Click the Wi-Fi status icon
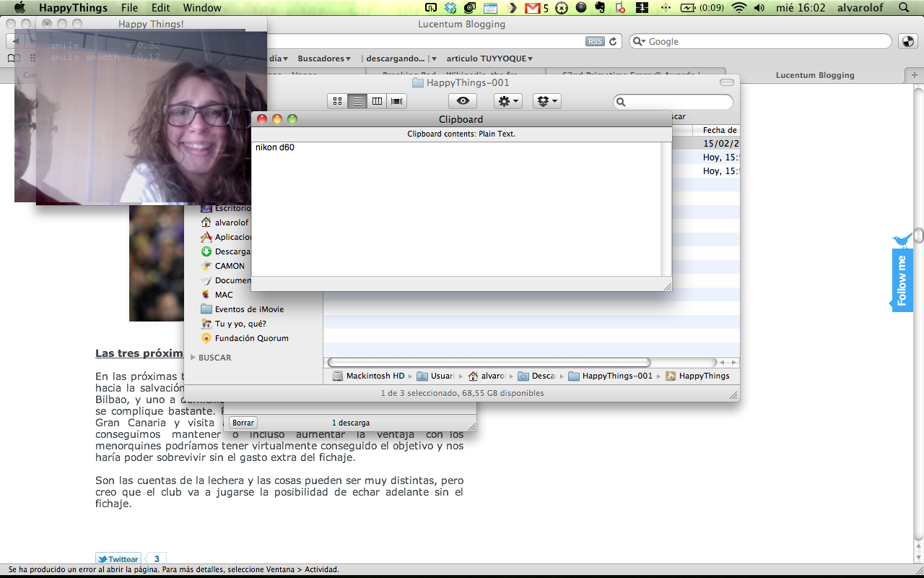This screenshot has width=924, height=578. pos(738,8)
